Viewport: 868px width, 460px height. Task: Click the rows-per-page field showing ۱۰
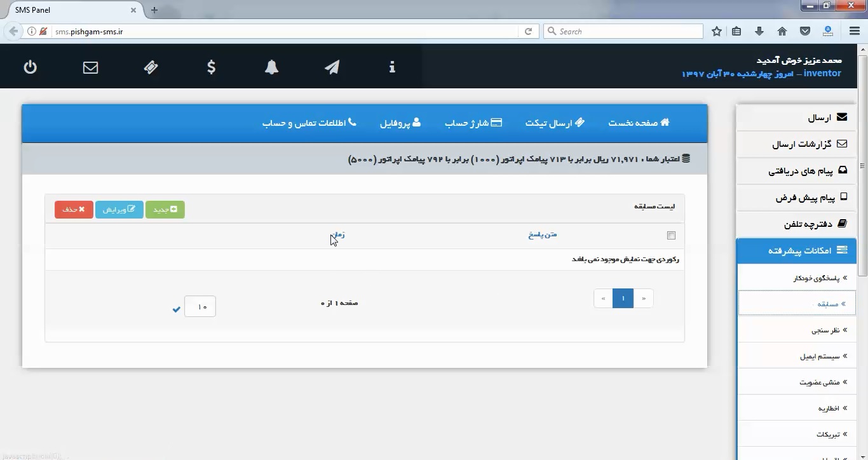[200, 306]
